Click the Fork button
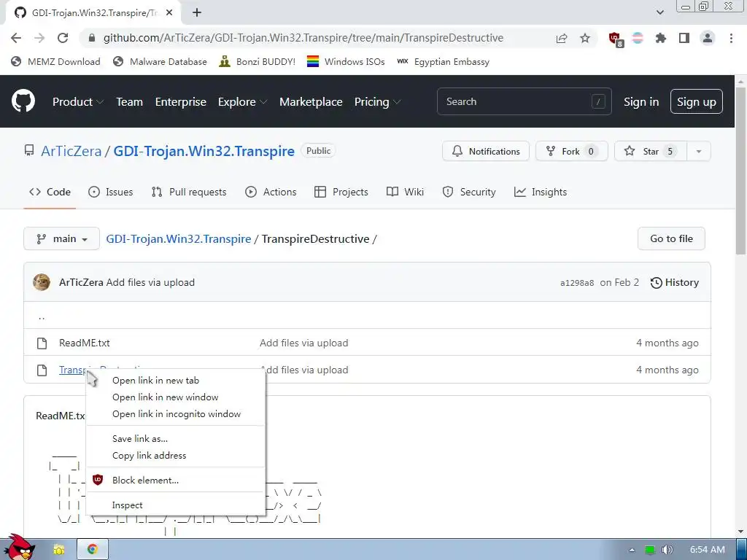Screen dimensions: 747x560 tap(571, 151)
